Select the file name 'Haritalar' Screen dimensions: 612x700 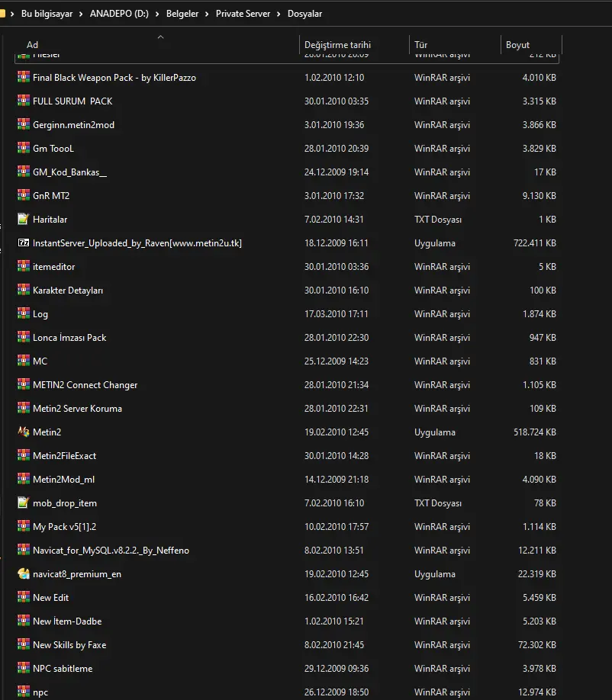coord(50,220)
